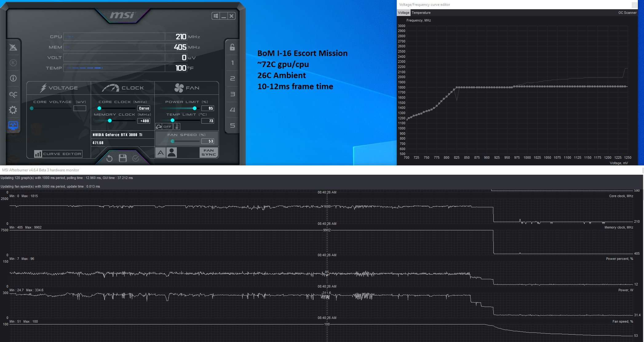Click the Memory Clock +400 value field
The width and height of the screenshot is (644, 342).
pyautogui.click(x=144, y=121)
